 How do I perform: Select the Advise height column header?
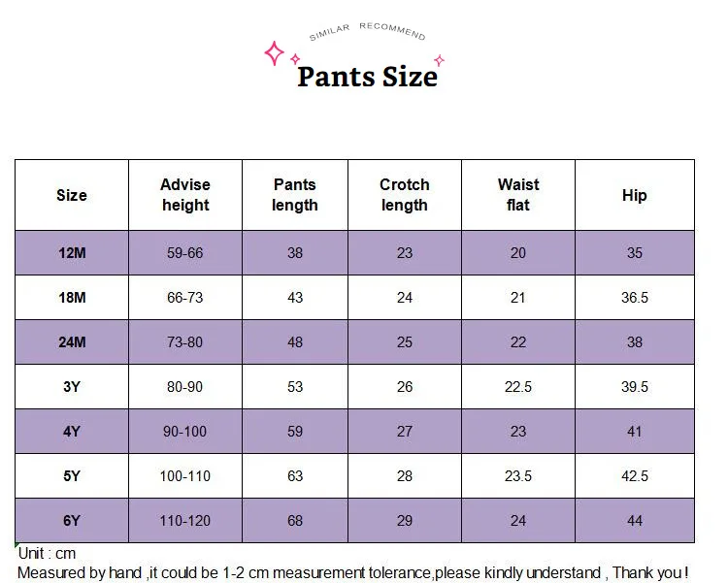pyautogui.click(x=185, y=195)
